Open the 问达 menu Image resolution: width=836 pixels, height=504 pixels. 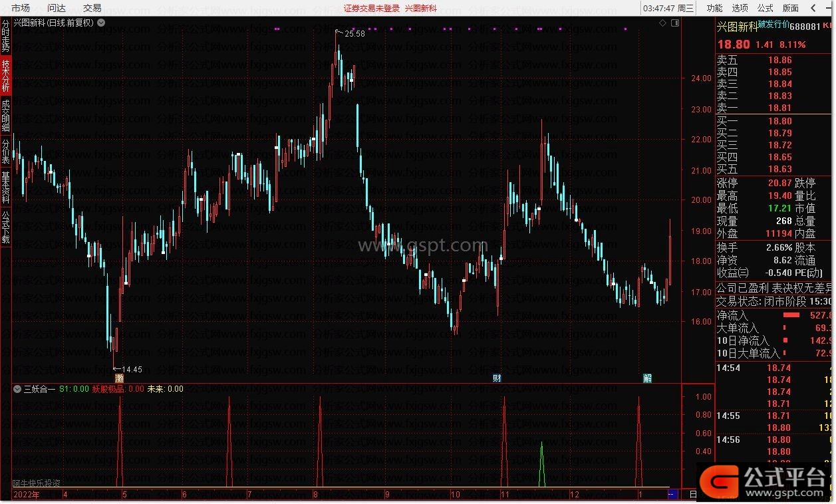tap(57, 8)
